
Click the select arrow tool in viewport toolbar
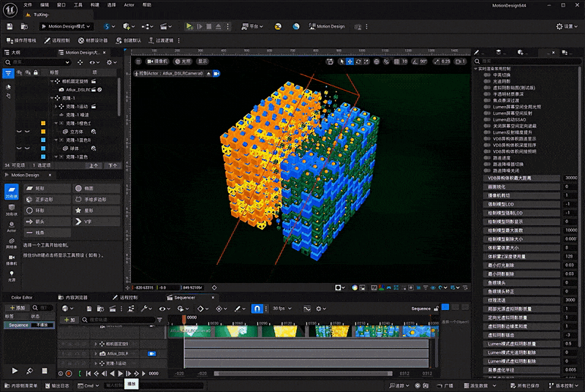click(341, 61)
